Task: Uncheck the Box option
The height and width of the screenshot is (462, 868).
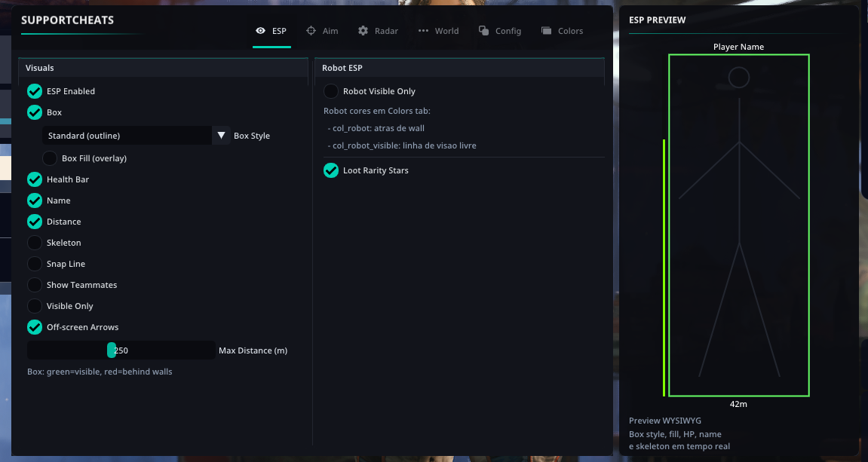Action: coord(35,112)
